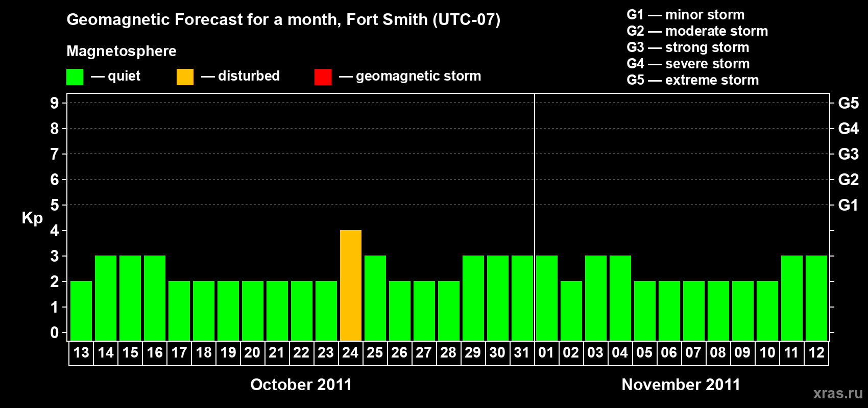The height and width of the screenshot is (408, 868).
Task: Click date label 12 on the axis
Action: point(816,352)
